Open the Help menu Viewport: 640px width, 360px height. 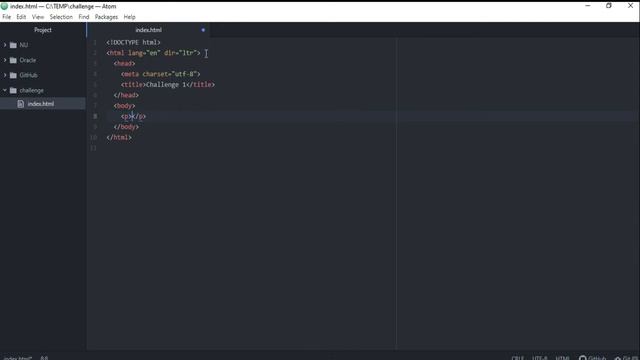point(129,17)
